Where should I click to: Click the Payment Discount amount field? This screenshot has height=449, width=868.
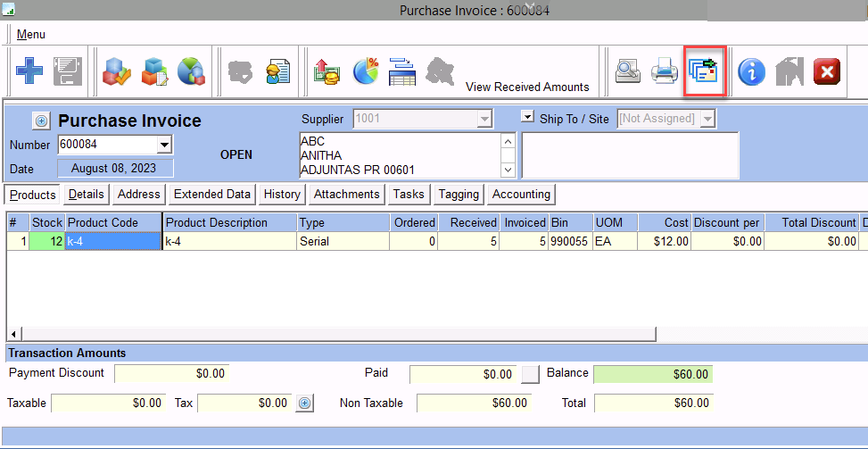pos(171,373)
